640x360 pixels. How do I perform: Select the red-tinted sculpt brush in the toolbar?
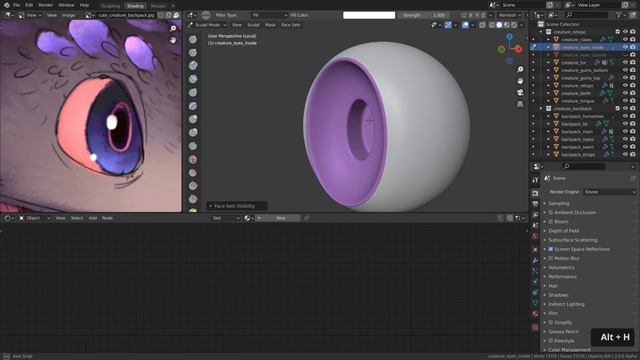(x=193, y=159)
